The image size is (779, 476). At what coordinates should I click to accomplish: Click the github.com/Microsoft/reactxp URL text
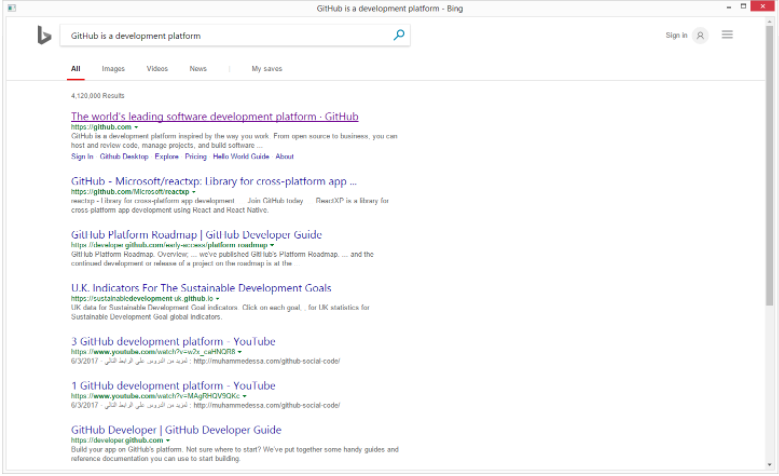click(x=130, y=192)
